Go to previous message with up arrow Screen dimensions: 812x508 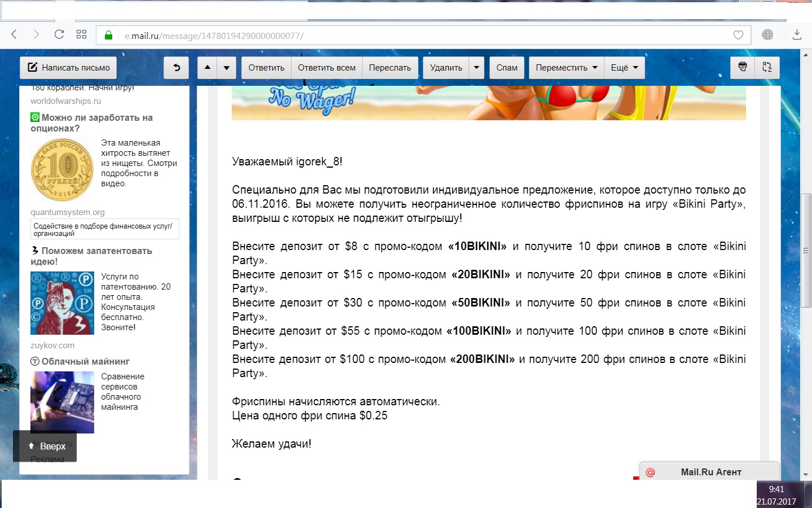[207, 68]
